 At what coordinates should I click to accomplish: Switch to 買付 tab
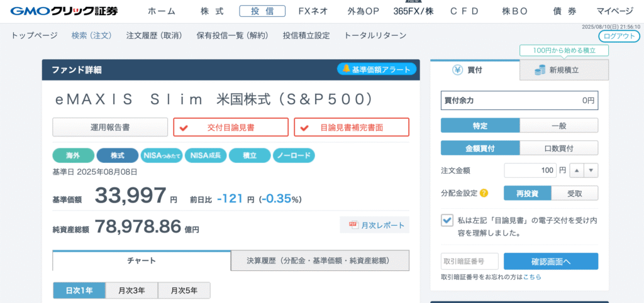pyautogui.click(x=475, y=70)
